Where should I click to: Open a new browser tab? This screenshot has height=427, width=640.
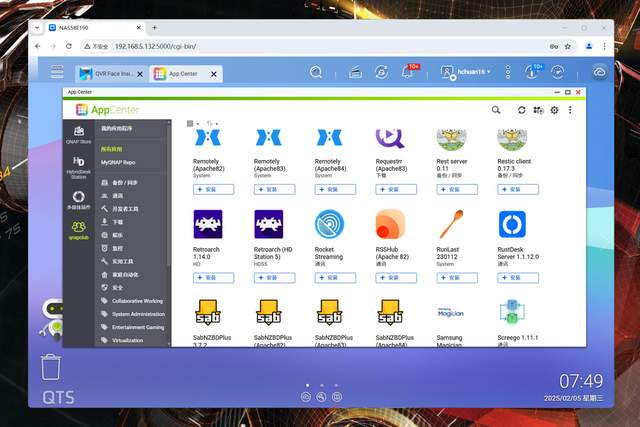(154, 28)
